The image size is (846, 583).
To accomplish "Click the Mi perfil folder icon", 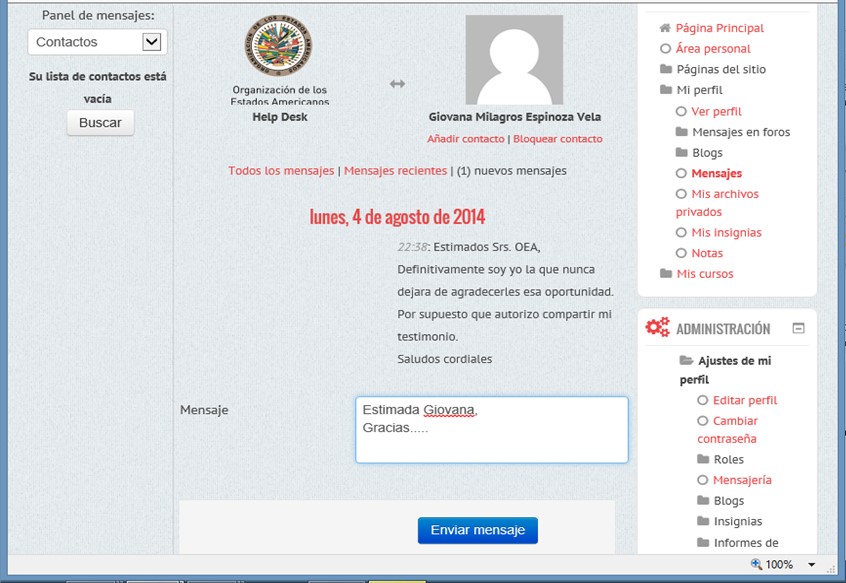I will 666,90.
